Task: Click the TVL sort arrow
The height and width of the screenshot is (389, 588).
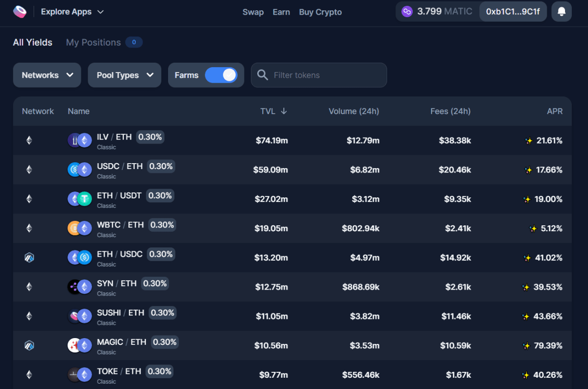Action: 284,111
